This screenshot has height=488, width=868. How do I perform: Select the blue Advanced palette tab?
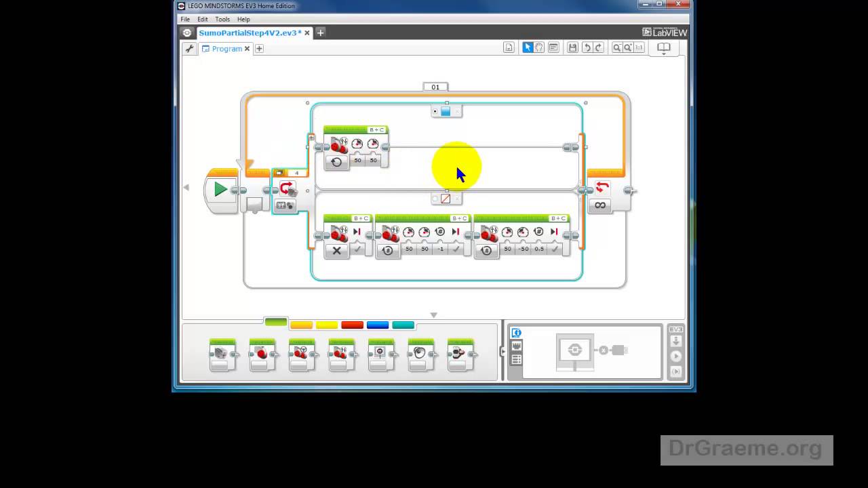(x=378, y=325)
